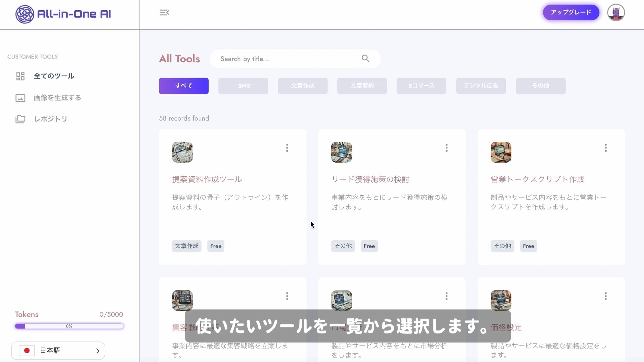The height and width of the screenshot is (362, 644).
Task: Select the Eコマース category filter
Action: (x=421, y=86)
